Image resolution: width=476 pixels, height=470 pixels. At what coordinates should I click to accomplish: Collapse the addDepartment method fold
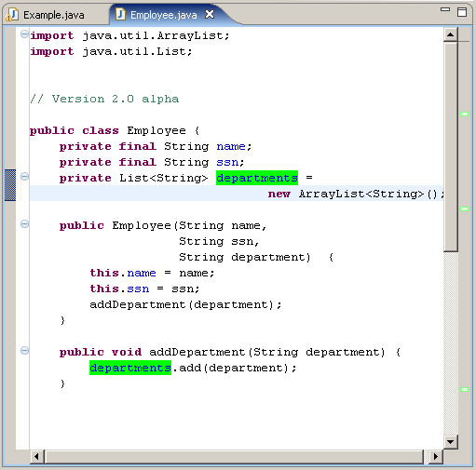coord(24,350)
